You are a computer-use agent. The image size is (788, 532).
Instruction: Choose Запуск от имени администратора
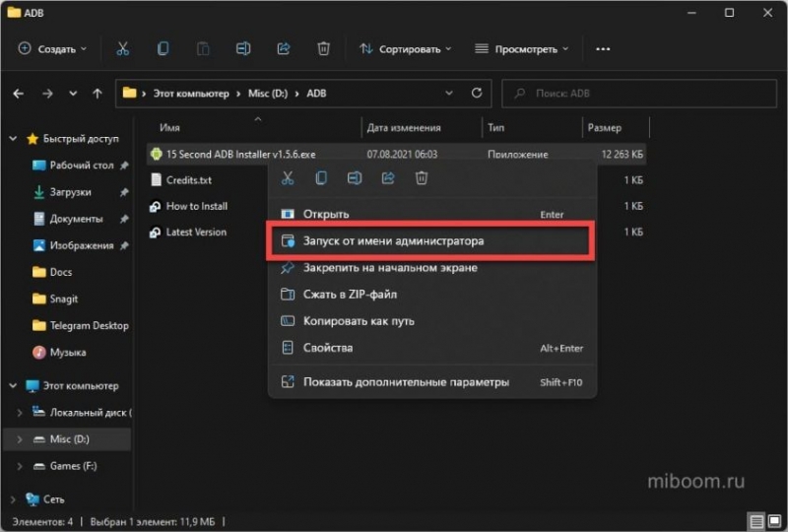(432, 240)
